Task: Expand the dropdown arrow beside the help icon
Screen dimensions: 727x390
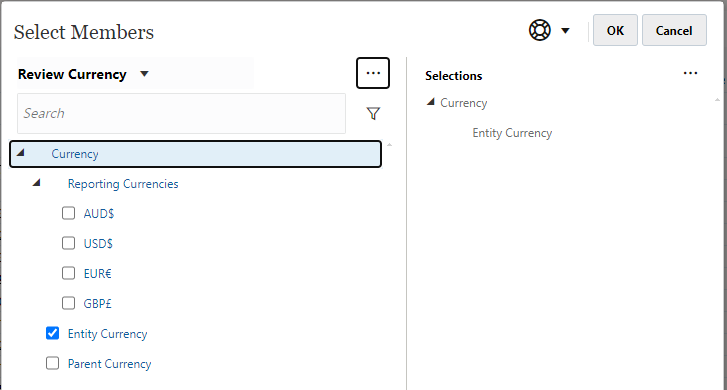Action: [x=565, y=31]
